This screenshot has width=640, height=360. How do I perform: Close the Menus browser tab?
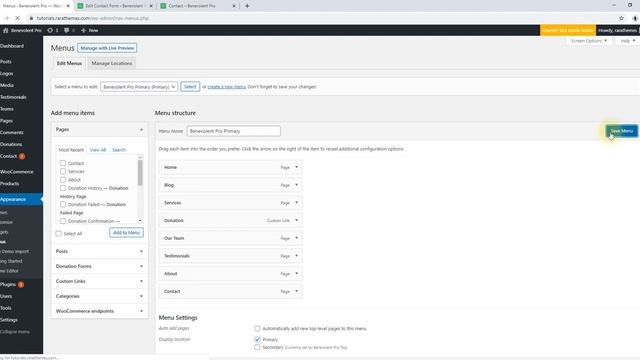click(68, 6)
